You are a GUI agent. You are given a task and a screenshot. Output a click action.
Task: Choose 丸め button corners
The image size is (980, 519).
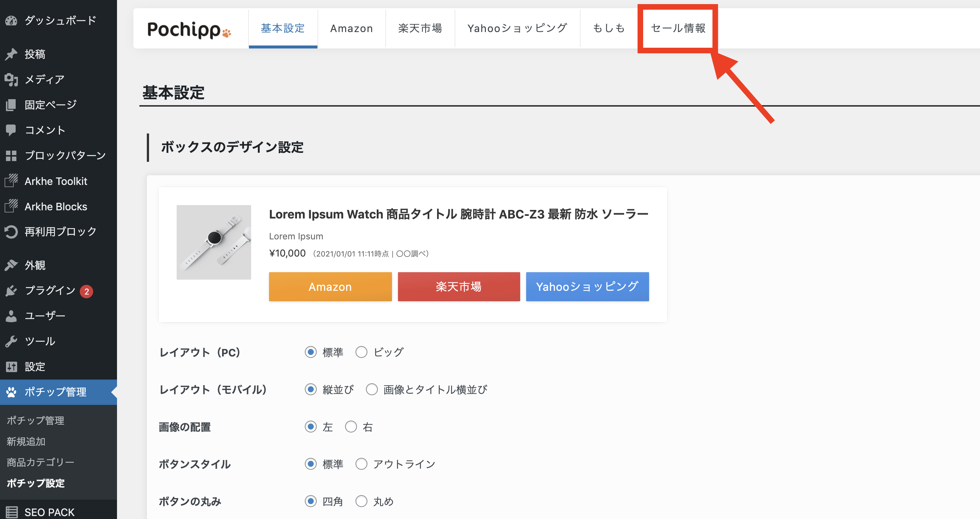[x=361, y=501]
